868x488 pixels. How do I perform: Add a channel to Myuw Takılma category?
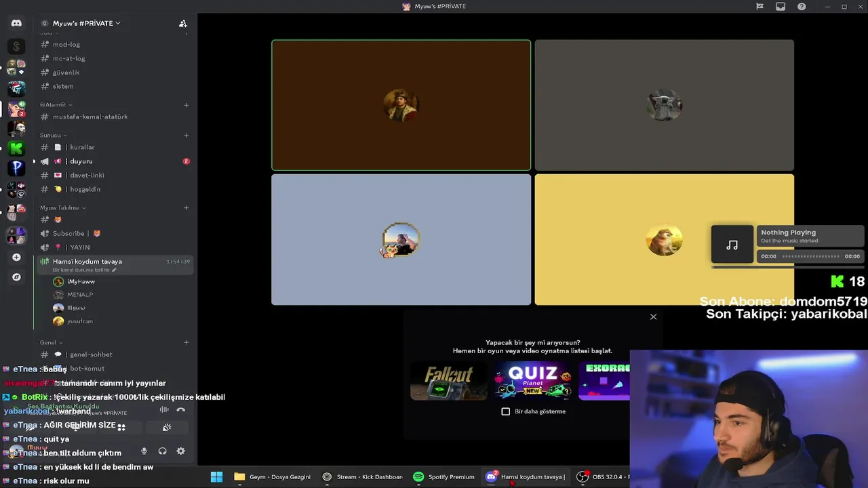tap(186, 207)
